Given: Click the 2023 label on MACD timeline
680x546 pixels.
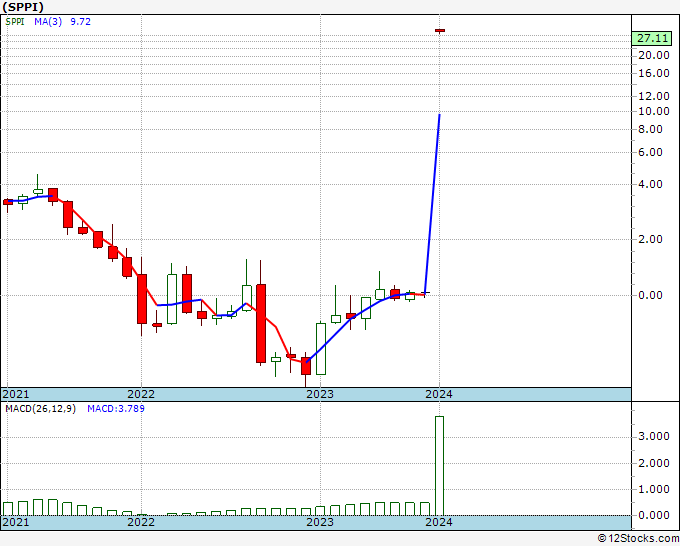Looking at the screenshot, I should coord(320,522).
